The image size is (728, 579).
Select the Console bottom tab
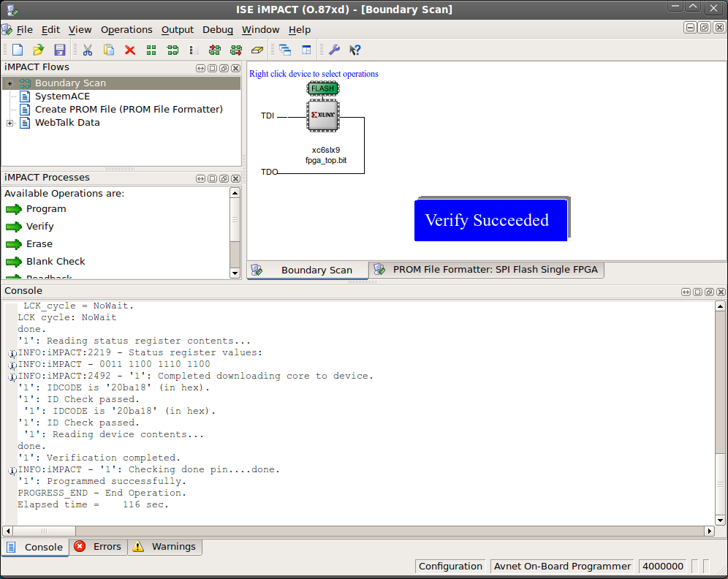point(35,547)
